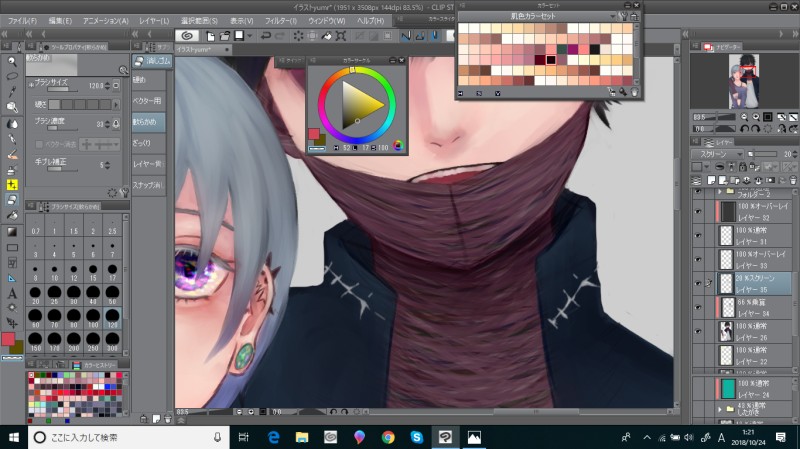Expand フォルダー 2 folder in layers
Screen dimensions: 800x449
[x=720, y=192]
